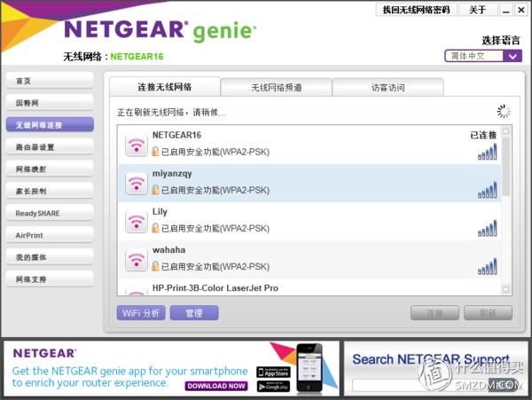Click the 刷新 button
Image resolution: width=532 pixels, height=400 pixels.
tap(488, 313)
